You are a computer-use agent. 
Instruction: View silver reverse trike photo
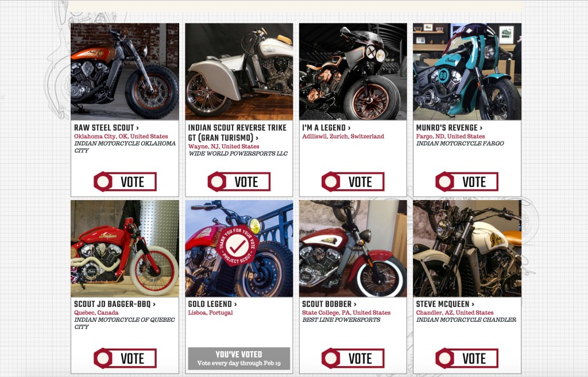click(x=239, y=72)
